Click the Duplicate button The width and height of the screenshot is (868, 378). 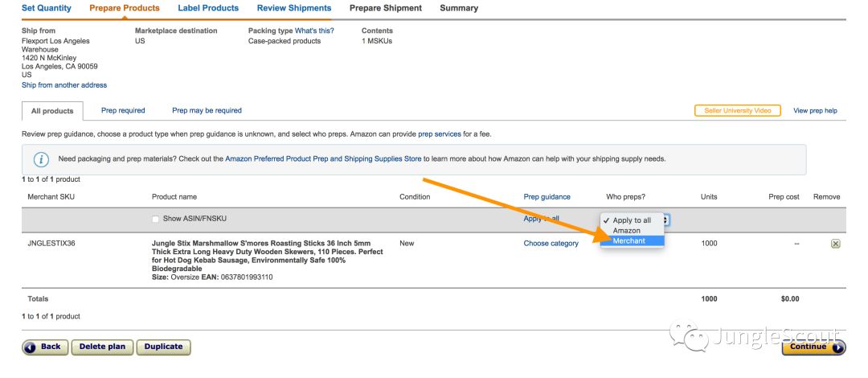(163, 347)
